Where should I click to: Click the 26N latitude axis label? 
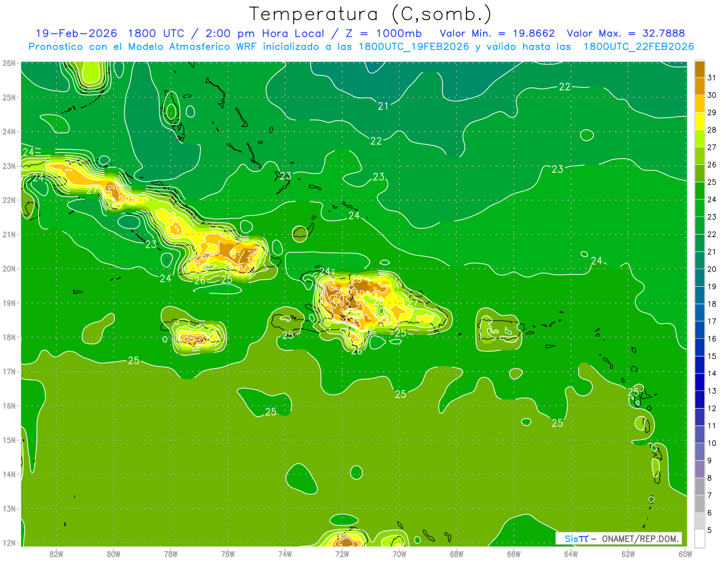9,63
